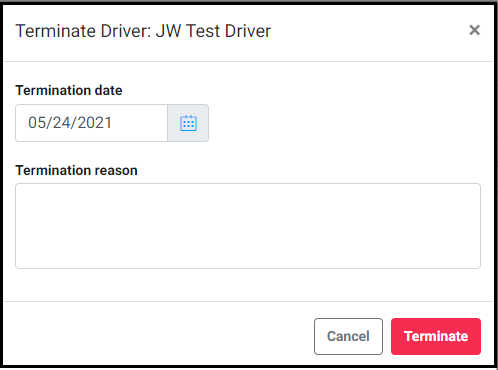This screenshot has width=498, height=370.
Task: Click the year 2021 in date field
Action: pos(95,123)
